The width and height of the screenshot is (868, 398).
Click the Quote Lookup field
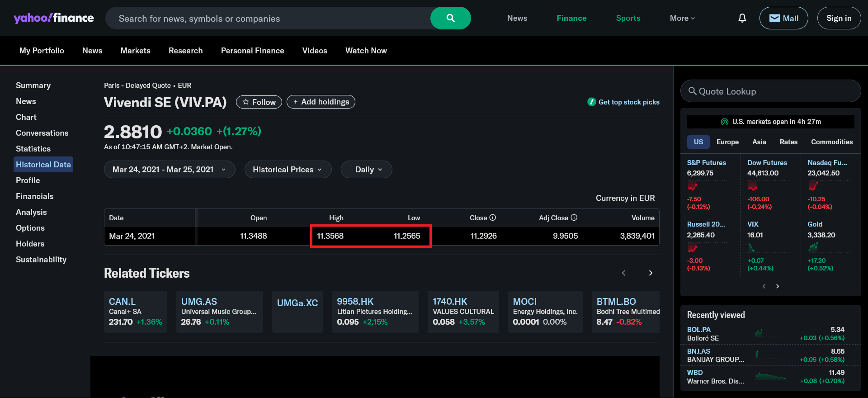771,91
